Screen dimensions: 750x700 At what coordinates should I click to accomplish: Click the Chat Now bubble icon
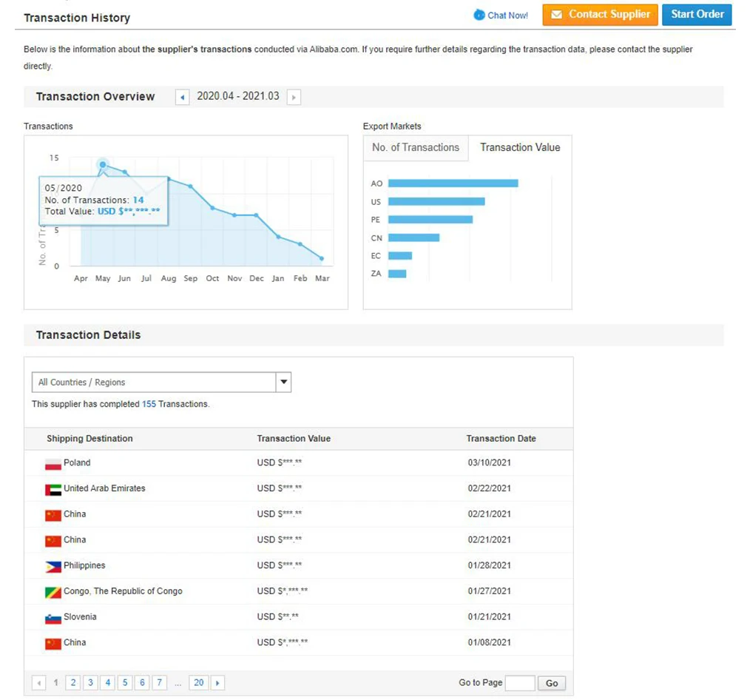[479, 15]
